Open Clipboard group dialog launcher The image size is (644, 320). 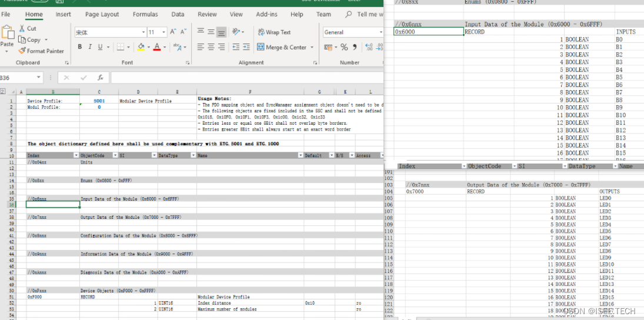coord(66,63)
